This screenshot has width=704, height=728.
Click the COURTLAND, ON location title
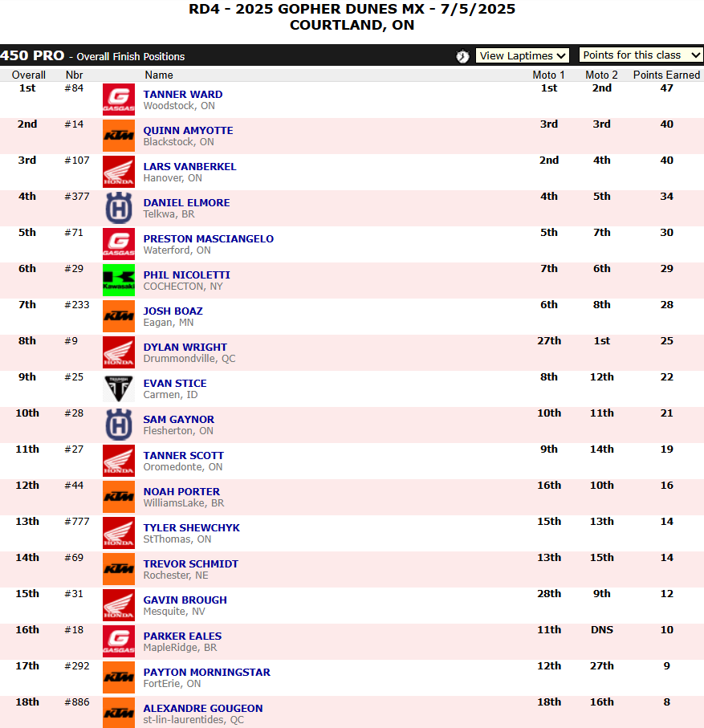pyautogui.click(x=352, y=25)
